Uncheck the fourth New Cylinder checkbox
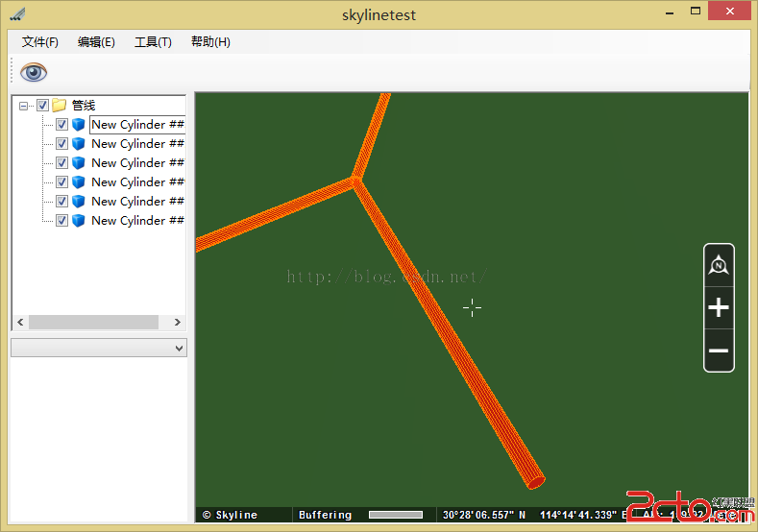758x532 pixels. coord(61,182)
